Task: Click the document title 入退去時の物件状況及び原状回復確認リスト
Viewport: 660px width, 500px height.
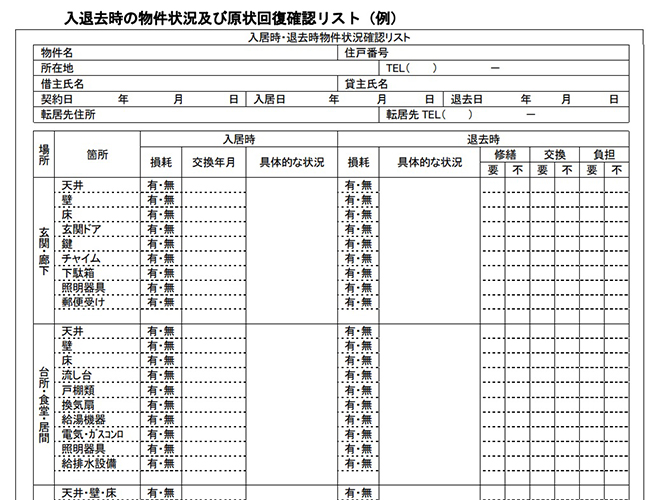Action: [x=231, y=19]
